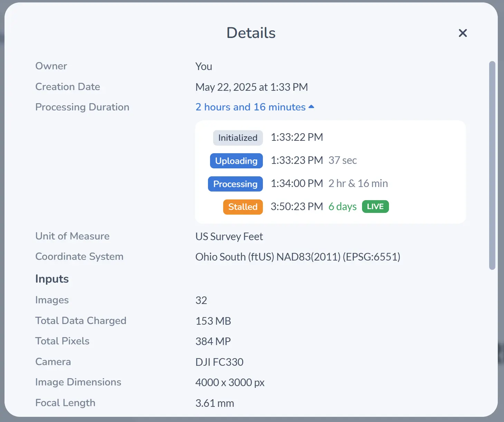Click the 'US Survey Feet' value
504x422 pixels.
tap(229, 237)
